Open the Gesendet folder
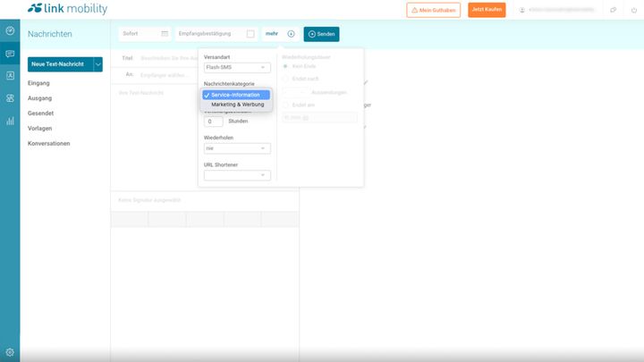644x362 pixels. click(x=40, y=114)
